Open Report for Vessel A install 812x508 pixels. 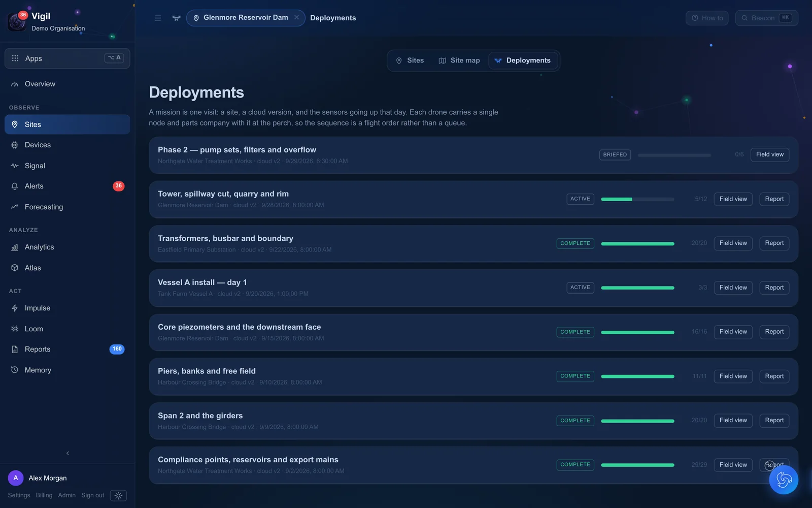point(774,288)
